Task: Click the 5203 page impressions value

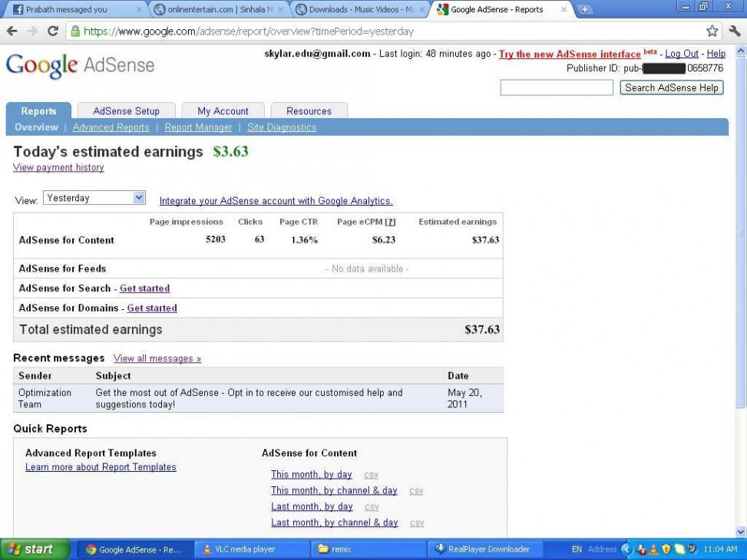Action: [x=215, y=239]
